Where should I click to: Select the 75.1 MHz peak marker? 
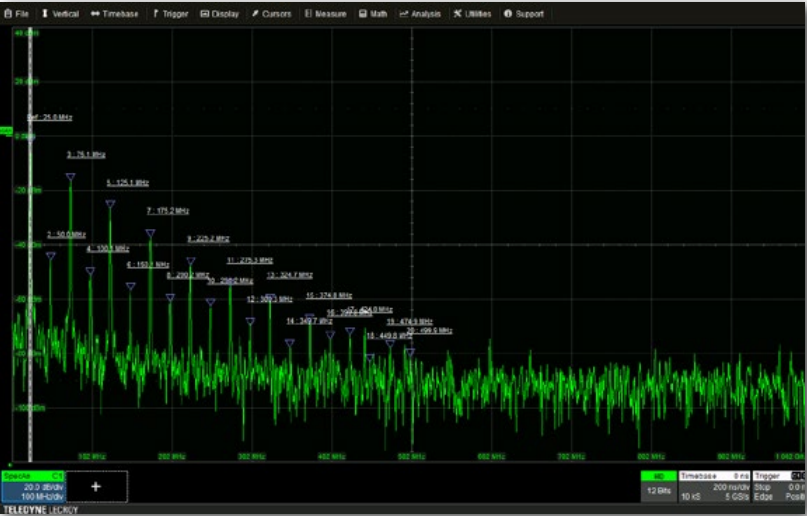(70, 177)
